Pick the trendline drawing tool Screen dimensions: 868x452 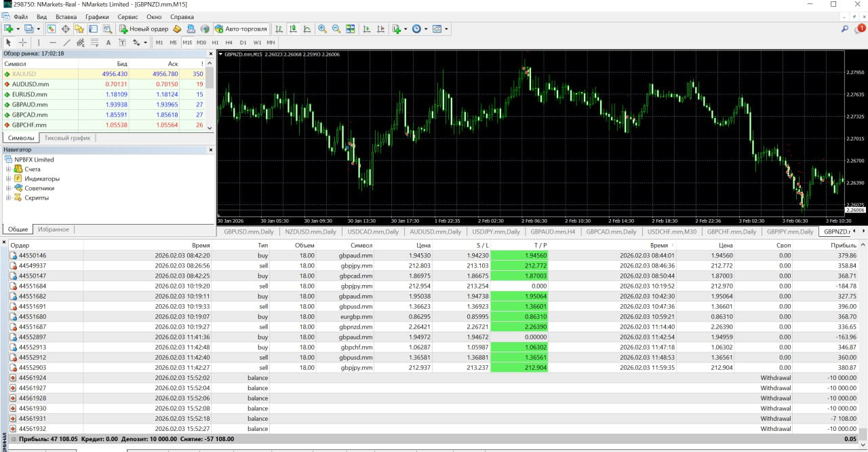(67, 43)
